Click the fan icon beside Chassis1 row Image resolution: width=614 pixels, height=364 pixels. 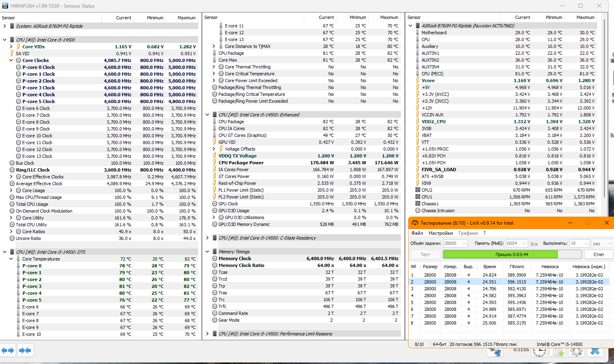(418, 204)
